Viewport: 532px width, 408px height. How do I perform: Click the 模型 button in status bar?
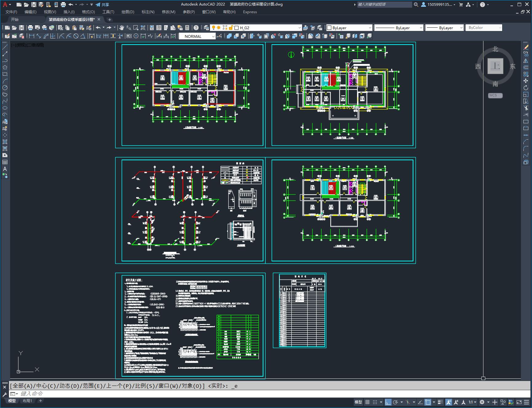tap(358, 402)
